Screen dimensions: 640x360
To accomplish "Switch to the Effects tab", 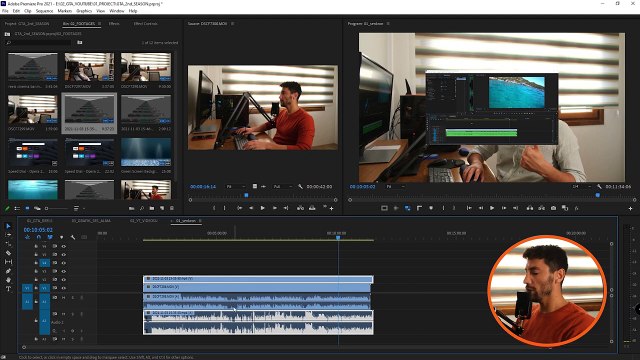I will coord(114,24).
